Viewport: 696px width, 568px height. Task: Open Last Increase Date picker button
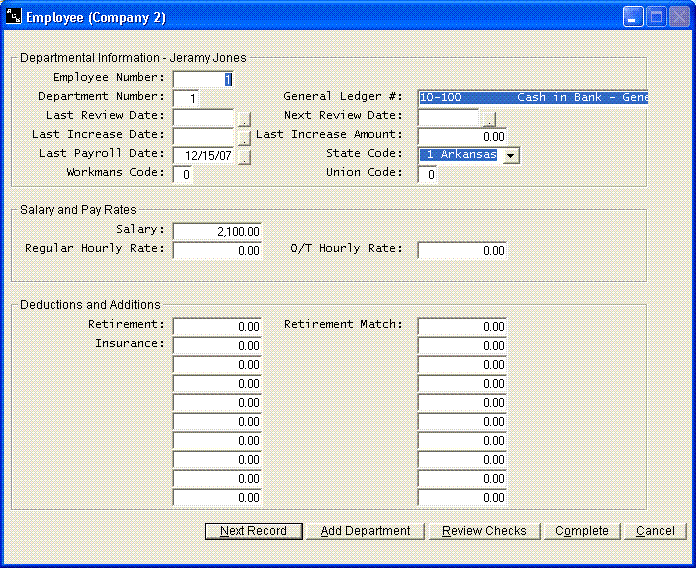point(244,137)
